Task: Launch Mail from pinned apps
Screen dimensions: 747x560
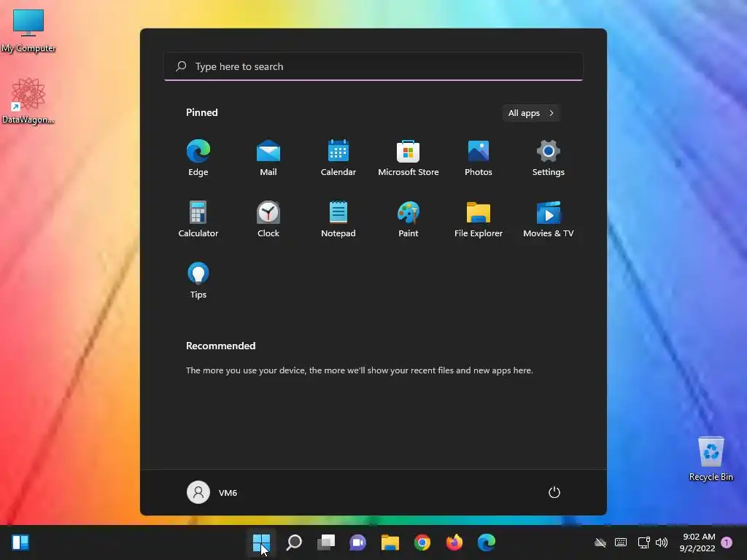Action: pyautogui.click(x=268, y=158)
